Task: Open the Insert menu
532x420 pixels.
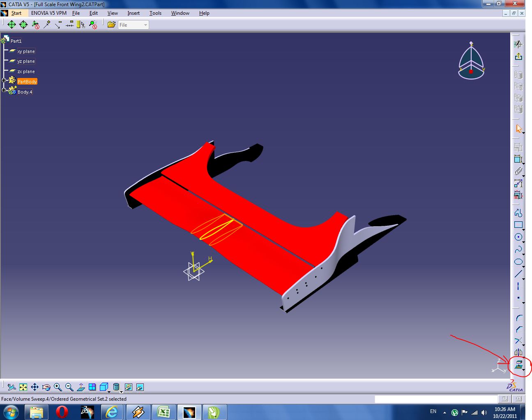Action: click(x=133, y=13)
